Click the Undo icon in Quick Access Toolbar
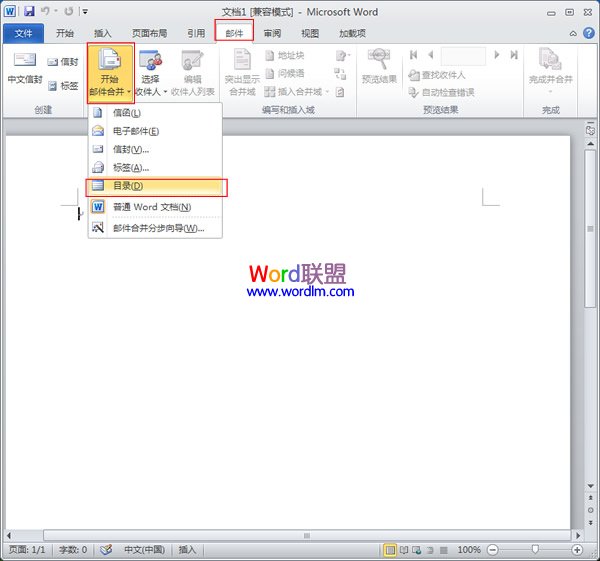600x561 pixels. click(x=46, y=11)
